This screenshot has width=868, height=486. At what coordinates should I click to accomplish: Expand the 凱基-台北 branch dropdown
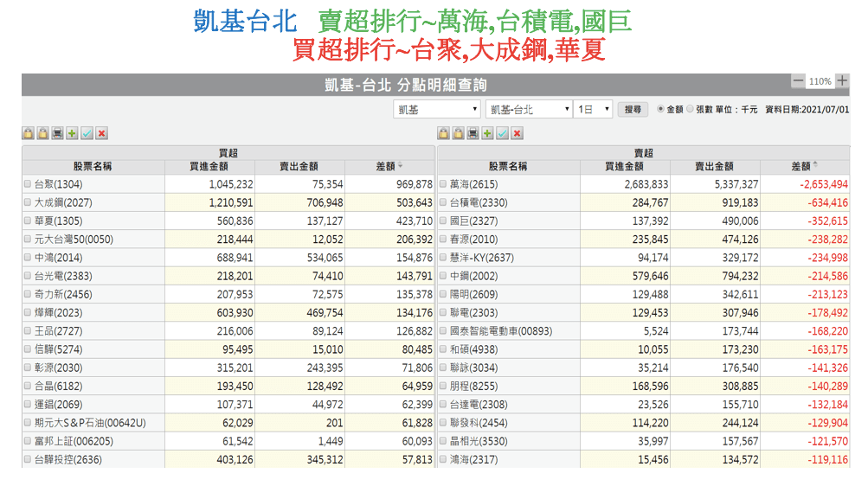(x=529, y=110)
